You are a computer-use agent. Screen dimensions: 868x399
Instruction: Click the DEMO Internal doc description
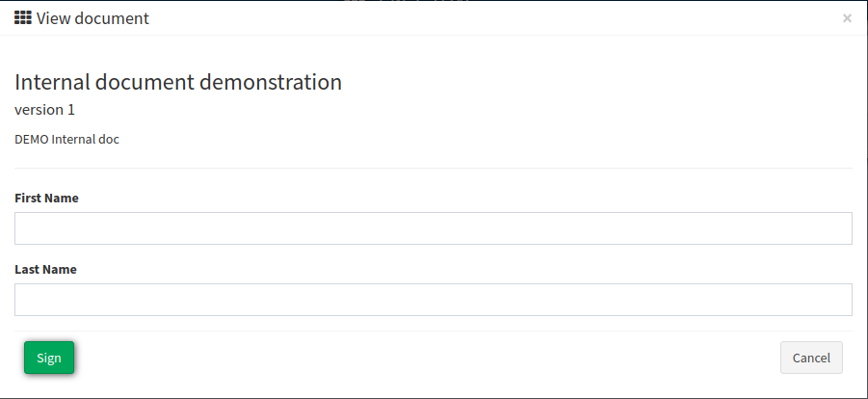67,139
